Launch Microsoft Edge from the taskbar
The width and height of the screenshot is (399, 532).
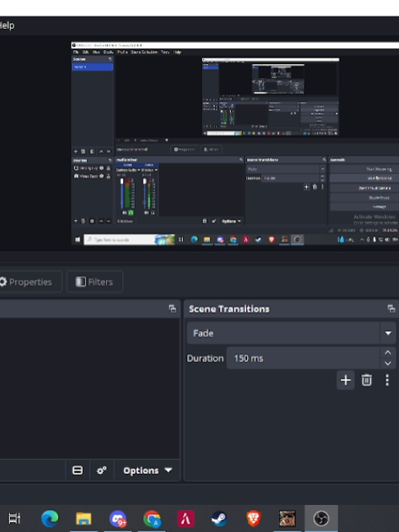point(49,518)
